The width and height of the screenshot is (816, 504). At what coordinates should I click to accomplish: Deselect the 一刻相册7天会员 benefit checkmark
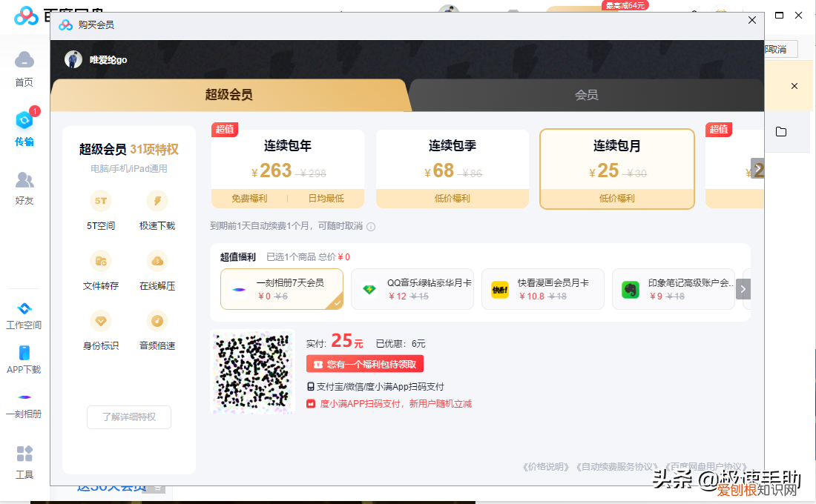(x=336, y=304)
